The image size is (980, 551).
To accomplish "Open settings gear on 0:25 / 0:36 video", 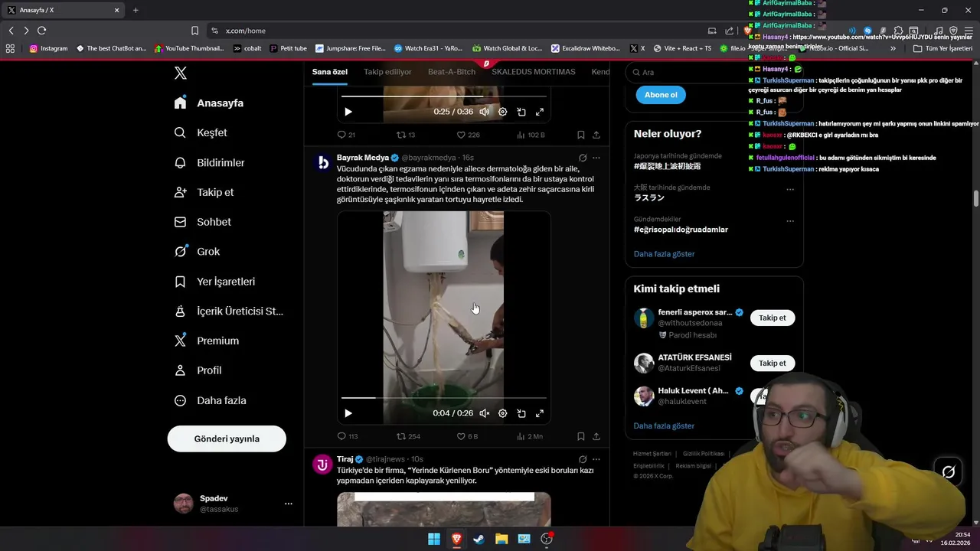I will (x=503, y=112).
